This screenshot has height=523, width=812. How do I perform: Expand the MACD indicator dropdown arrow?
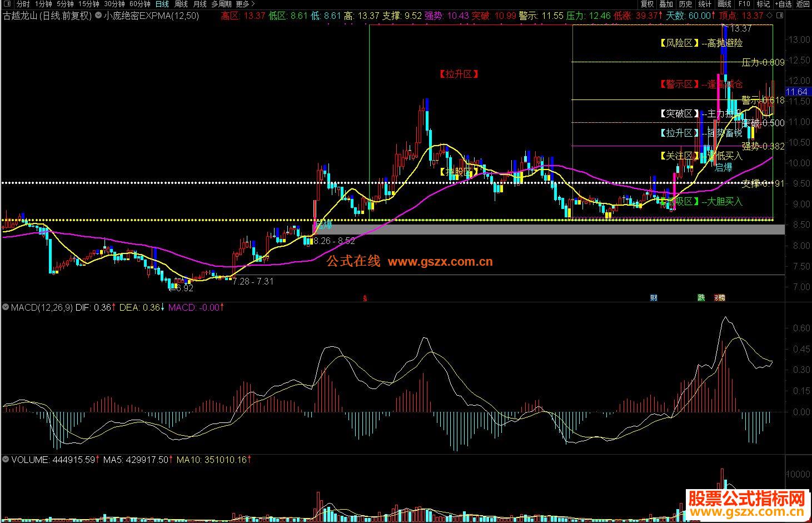(6, 307)
